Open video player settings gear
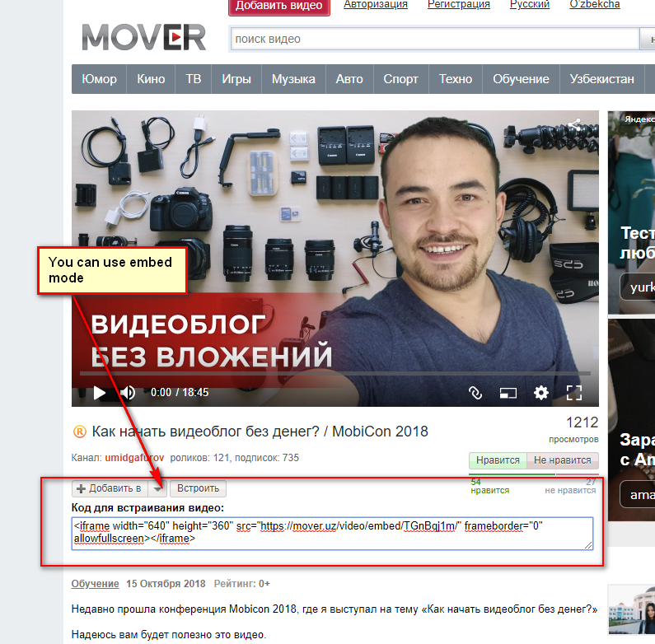The image size is (655, 644). point(540,393)
